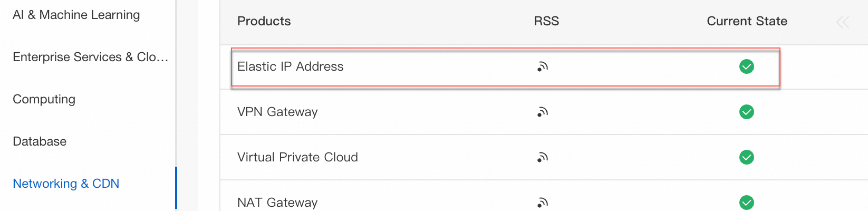The height and width of the screenshot is (211, 868).
Task: Open the NAT Gateway RSS feed icon
Action: point(543,203)
